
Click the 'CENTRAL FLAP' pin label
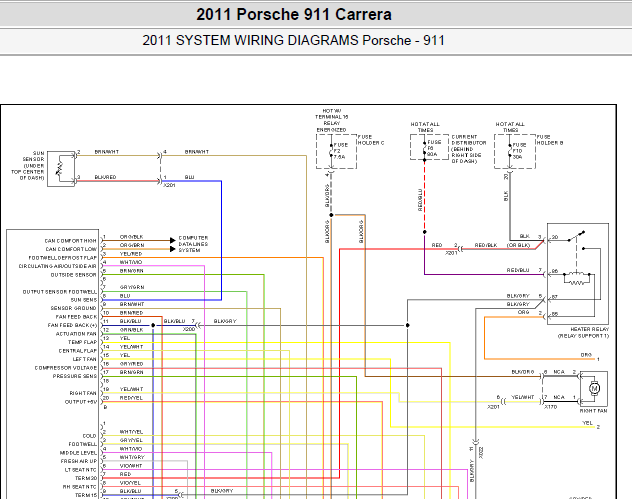78,351
